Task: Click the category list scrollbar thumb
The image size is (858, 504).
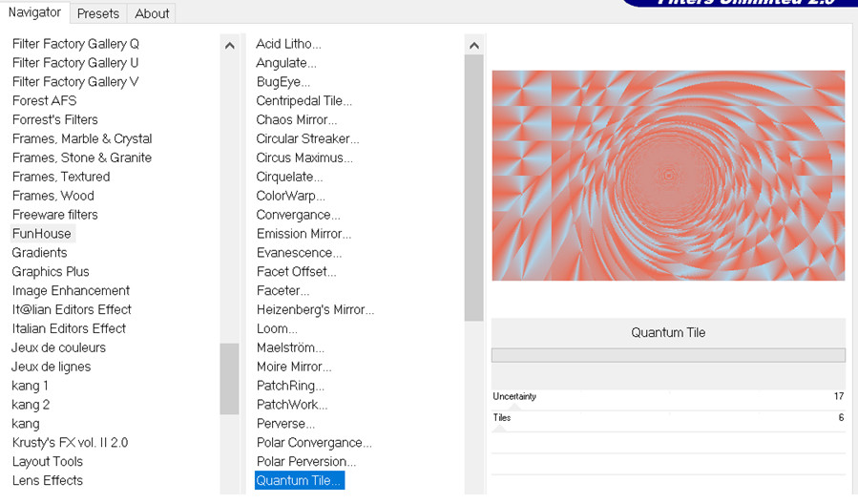Action: (x=229, y=378)
